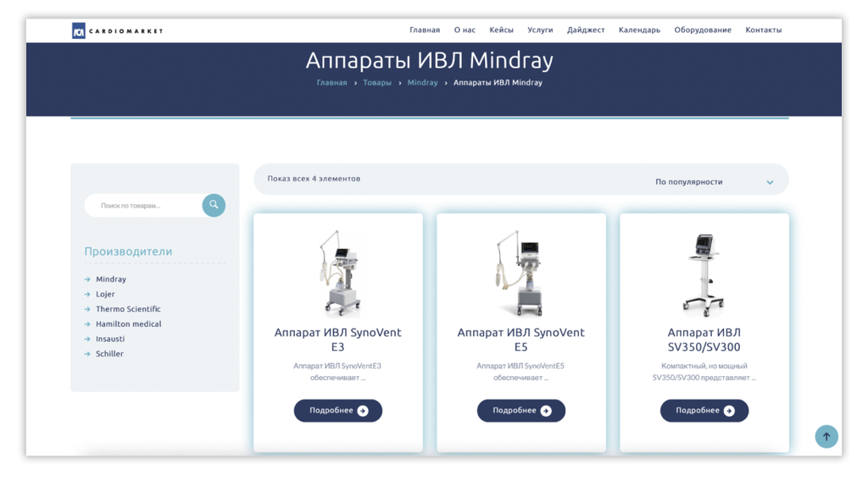Image resolution: width=868 pixels, height=481 pixels.
Task: Click Подробнее button for SV350/SV300
Action: [x=704, y=411]
